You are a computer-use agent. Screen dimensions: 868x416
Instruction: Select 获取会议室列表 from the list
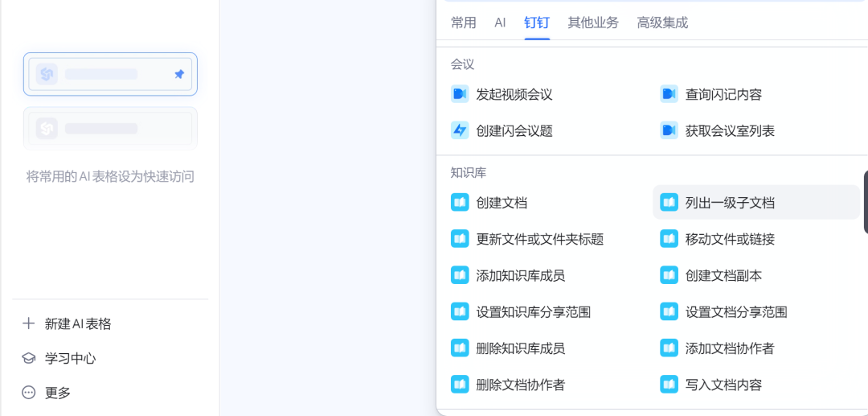coord(730,131)
